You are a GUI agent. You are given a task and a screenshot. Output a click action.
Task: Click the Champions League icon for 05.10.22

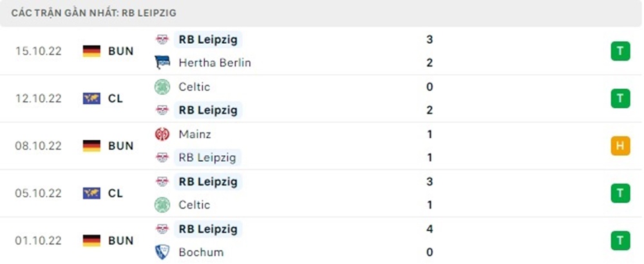[x=92, y=193]
